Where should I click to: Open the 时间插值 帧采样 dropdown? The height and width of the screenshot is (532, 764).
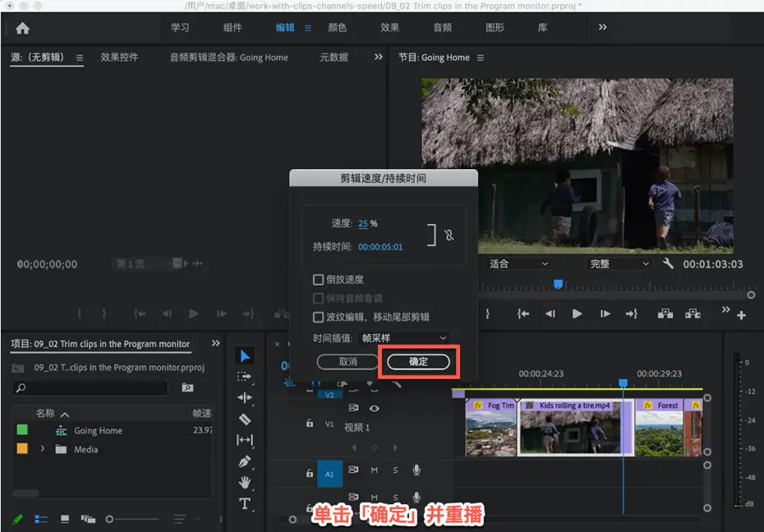404,337
